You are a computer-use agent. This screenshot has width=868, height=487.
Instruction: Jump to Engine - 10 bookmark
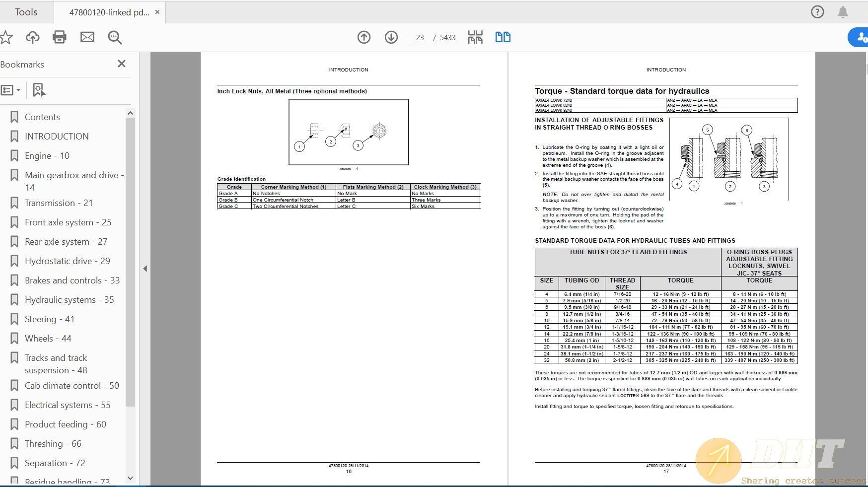47,156
